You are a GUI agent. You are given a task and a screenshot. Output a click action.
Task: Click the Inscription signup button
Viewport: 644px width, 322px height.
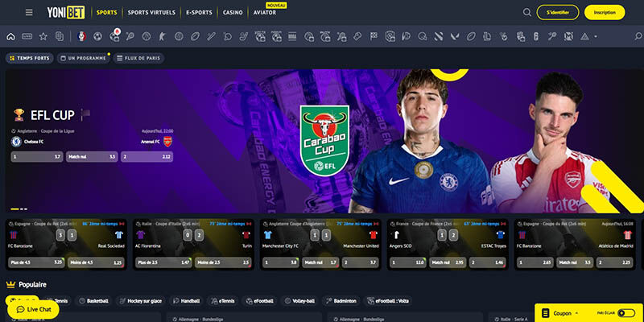tap(605, 12)
